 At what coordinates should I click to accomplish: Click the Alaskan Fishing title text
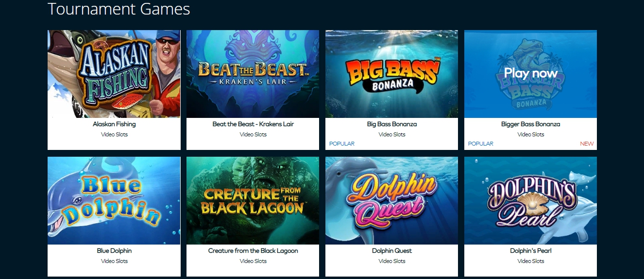[x=114, y=124]
